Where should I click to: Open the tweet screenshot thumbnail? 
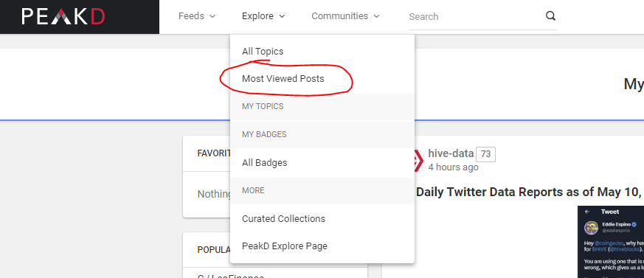pyautogui.click(x=611, y=242)
